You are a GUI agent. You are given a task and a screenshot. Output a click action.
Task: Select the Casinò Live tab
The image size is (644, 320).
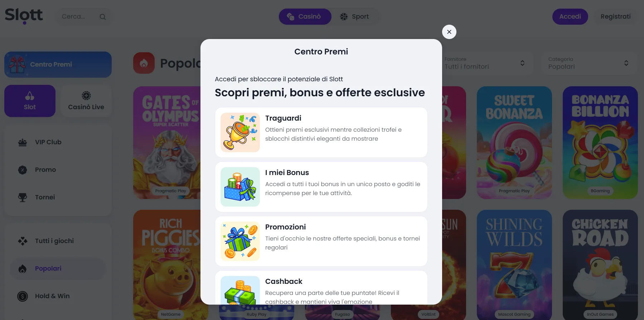86,101
